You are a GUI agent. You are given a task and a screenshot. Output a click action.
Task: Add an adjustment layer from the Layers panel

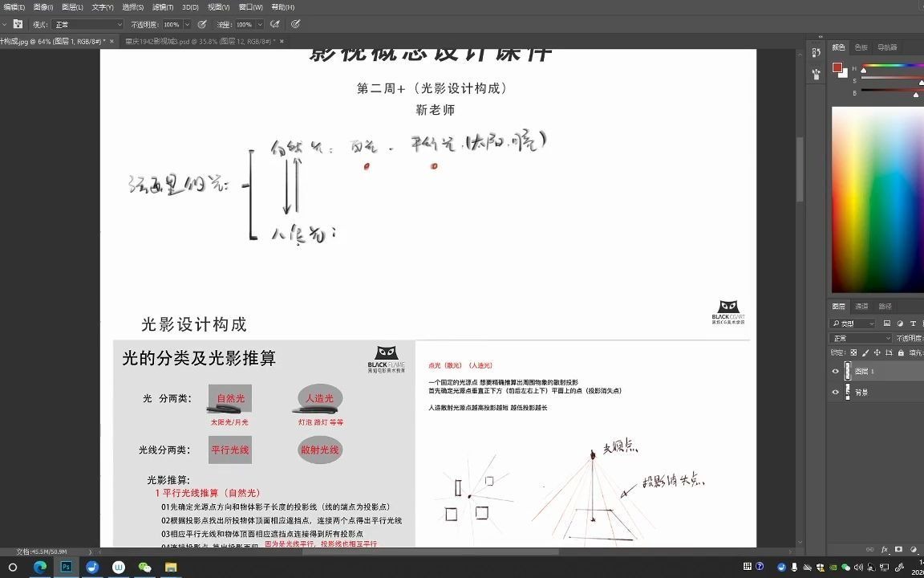coord(913,549)
